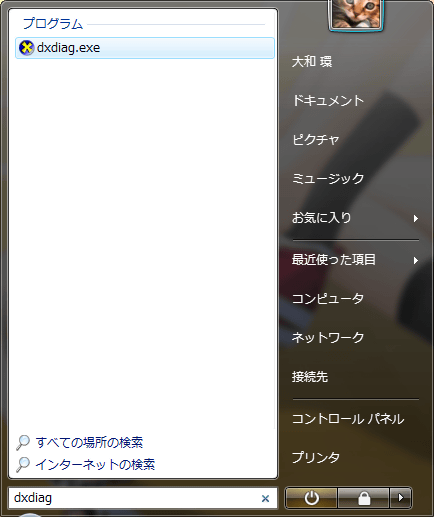Open ピクチャ from the Start menu

pyautogui.click(x=316, y=140)
